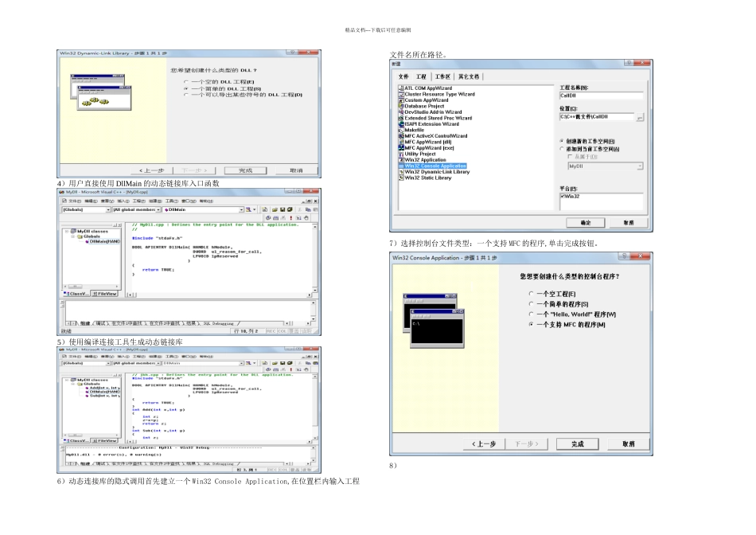Collapse Globals folder node in step 4 IDE
Screen dimensions: 756x535
(x=73, y=236)
